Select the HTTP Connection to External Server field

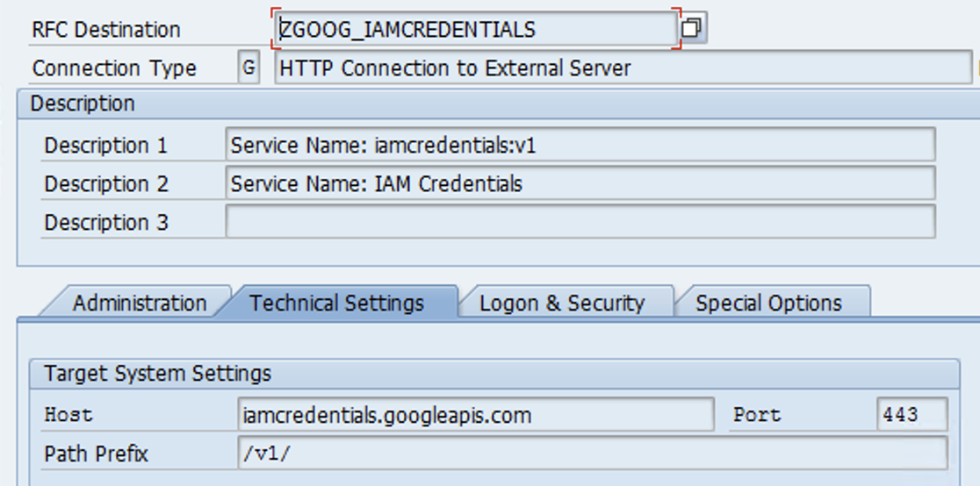(622, 68)
